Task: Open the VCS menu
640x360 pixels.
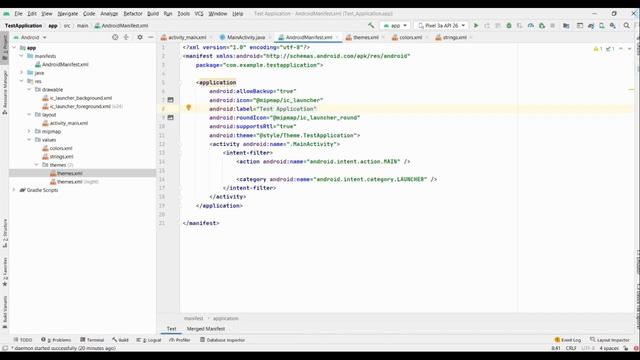Action: [199, 13]
